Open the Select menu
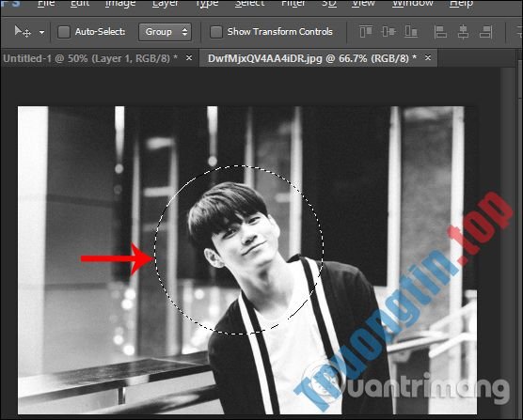Image resolution: width=523 pixels, height=420 pixels. (249, 4)
